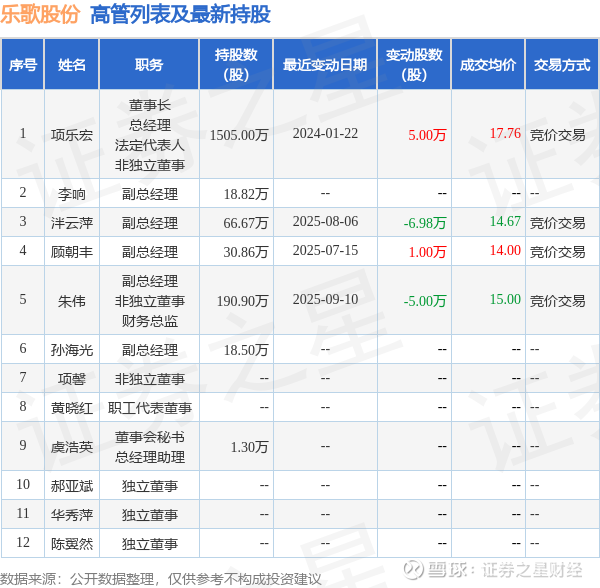Click the price 15.00
This screenshot has width=600, height=588.
505,300
